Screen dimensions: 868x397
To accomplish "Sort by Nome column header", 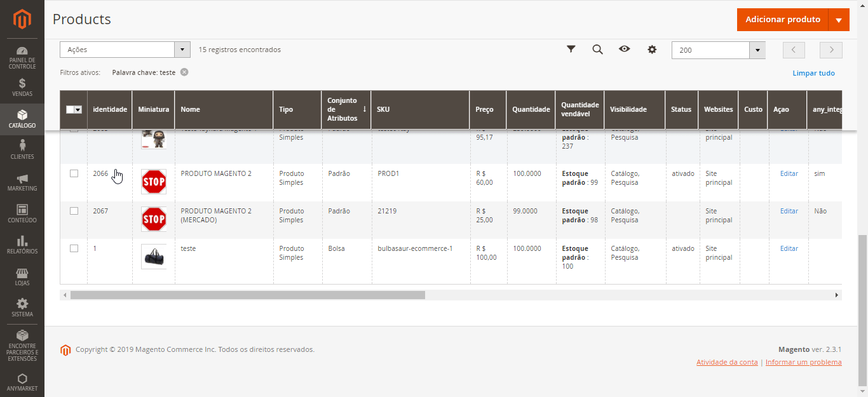I will click(x=224, y=109).
